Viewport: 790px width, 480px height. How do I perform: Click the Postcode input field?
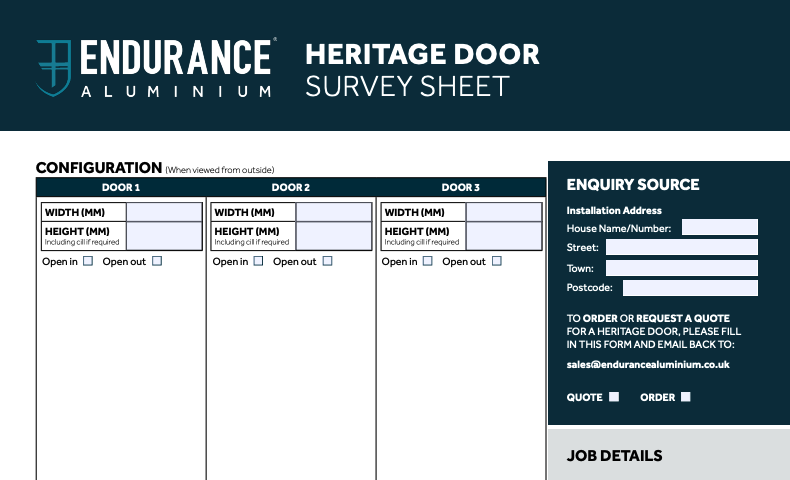tap(690, 288)
